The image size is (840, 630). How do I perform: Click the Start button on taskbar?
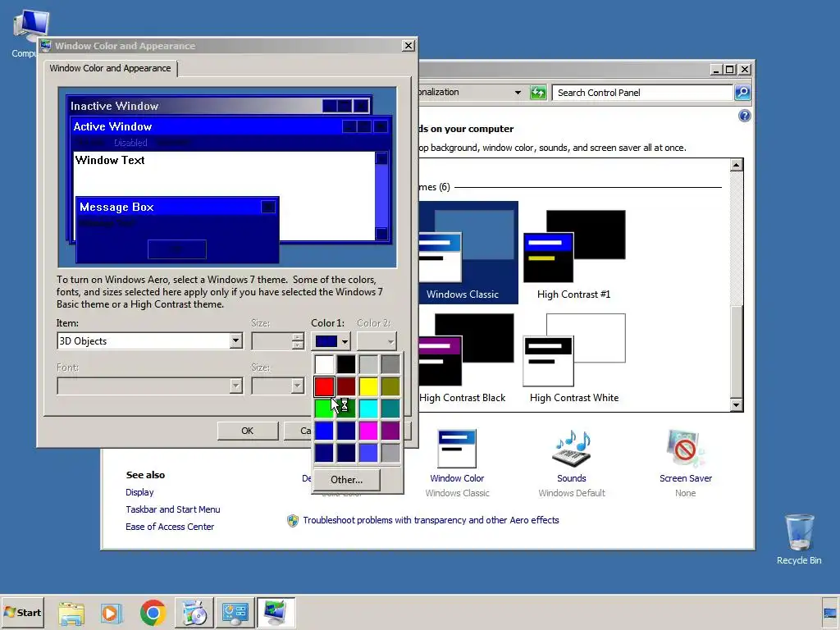pyautogui.click(x=23, y=612)
